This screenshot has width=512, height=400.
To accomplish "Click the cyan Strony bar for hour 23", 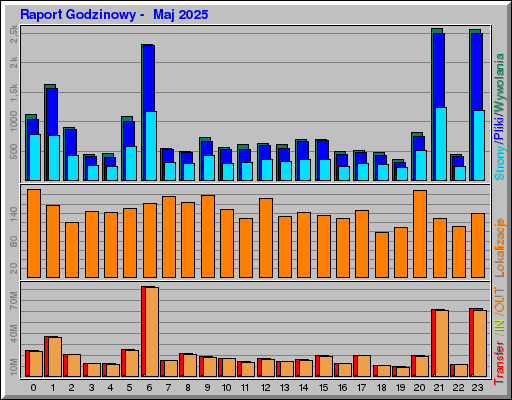I will pos(479,146).
